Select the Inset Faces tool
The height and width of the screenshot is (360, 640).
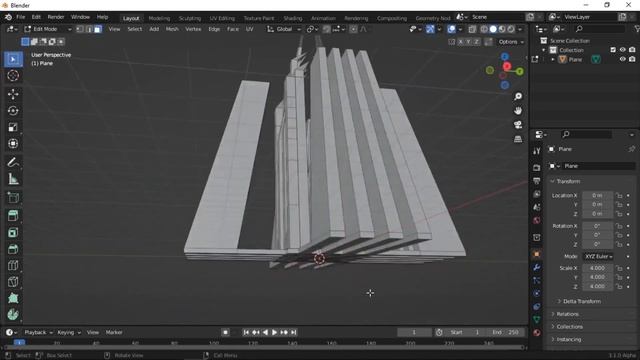(13, 233)
